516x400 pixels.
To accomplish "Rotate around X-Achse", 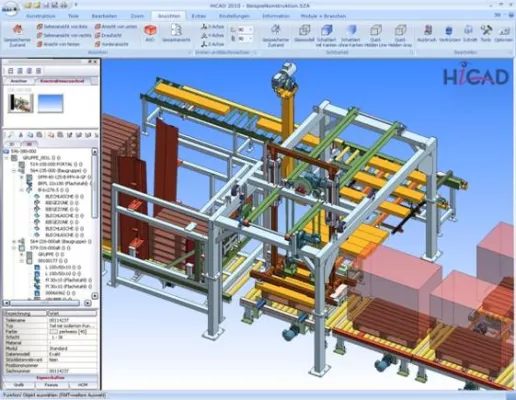I will click(212, 26).
